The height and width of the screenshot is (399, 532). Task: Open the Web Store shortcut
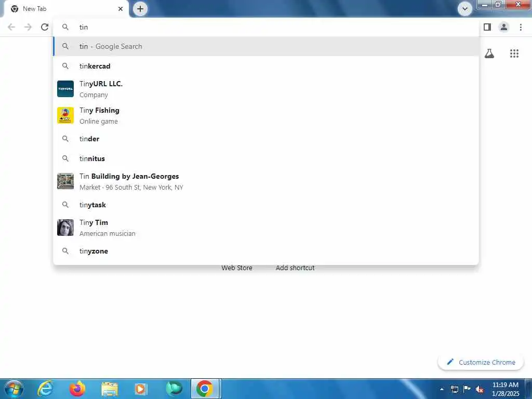[237, 268]
